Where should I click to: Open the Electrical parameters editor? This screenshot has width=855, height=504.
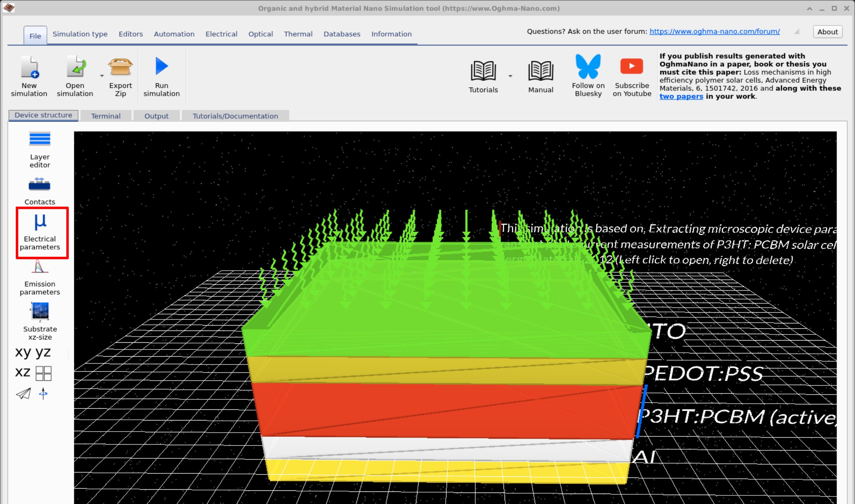point(41,232)
